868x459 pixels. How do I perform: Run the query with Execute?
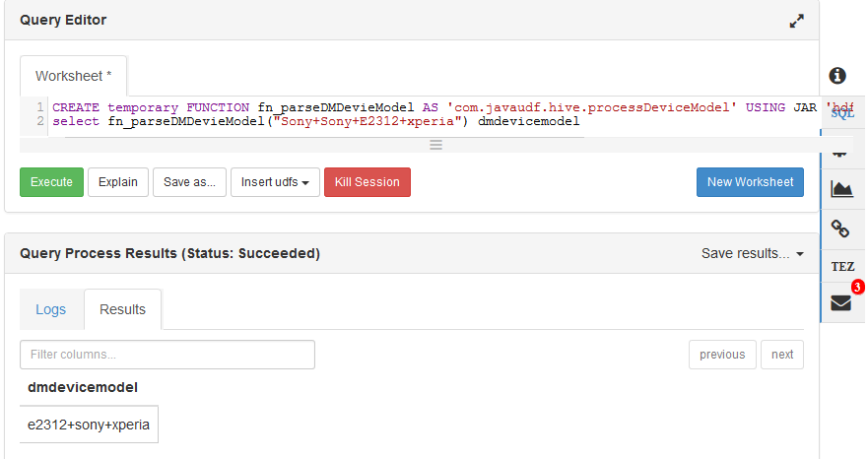pyautogui.click(x=51, y=182)
